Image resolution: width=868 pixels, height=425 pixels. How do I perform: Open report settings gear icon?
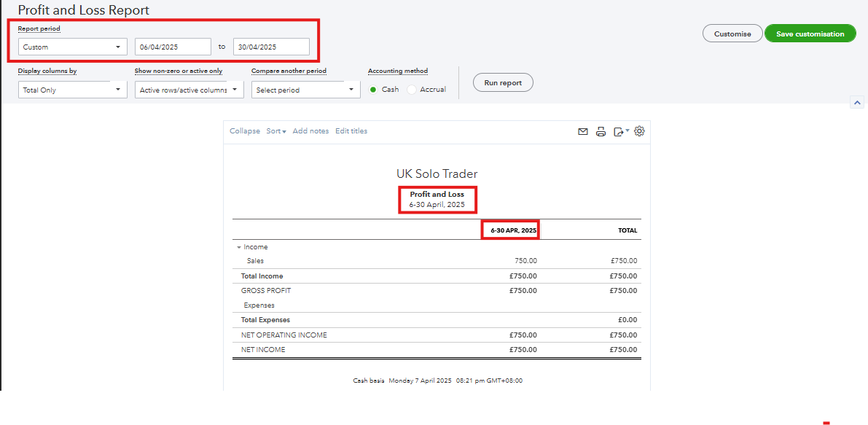coord(639,131)
